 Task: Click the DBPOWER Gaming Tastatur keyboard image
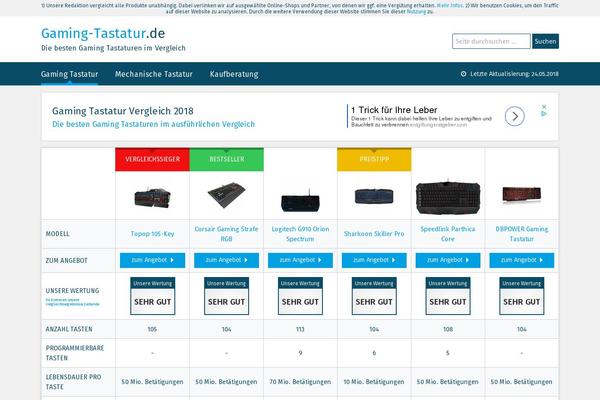[x=522, y=194]
